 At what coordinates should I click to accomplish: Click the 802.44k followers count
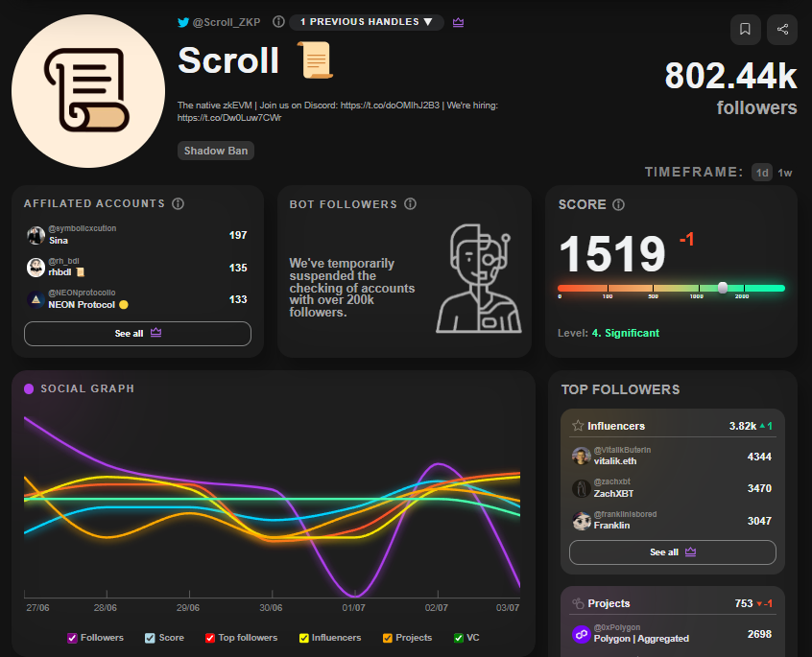coord(730,76)
